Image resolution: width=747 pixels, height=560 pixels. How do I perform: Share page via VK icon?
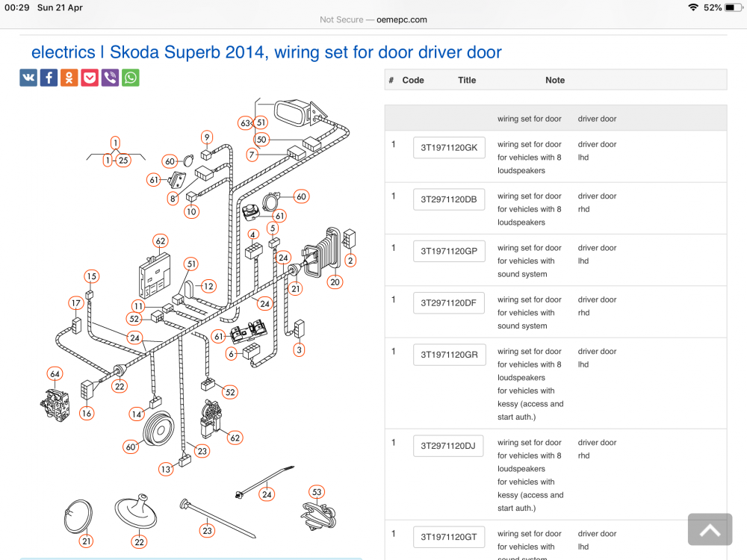pyautogui.click(x=28, y=78)
